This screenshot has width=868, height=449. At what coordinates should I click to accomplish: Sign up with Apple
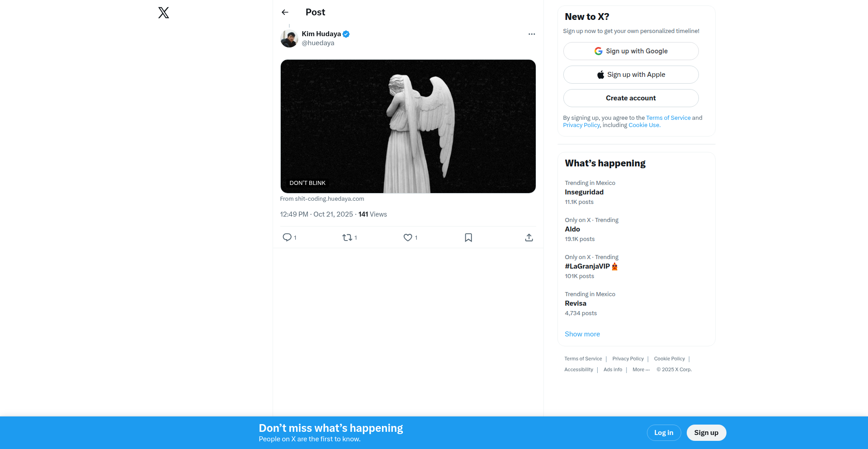click(631, 75)
